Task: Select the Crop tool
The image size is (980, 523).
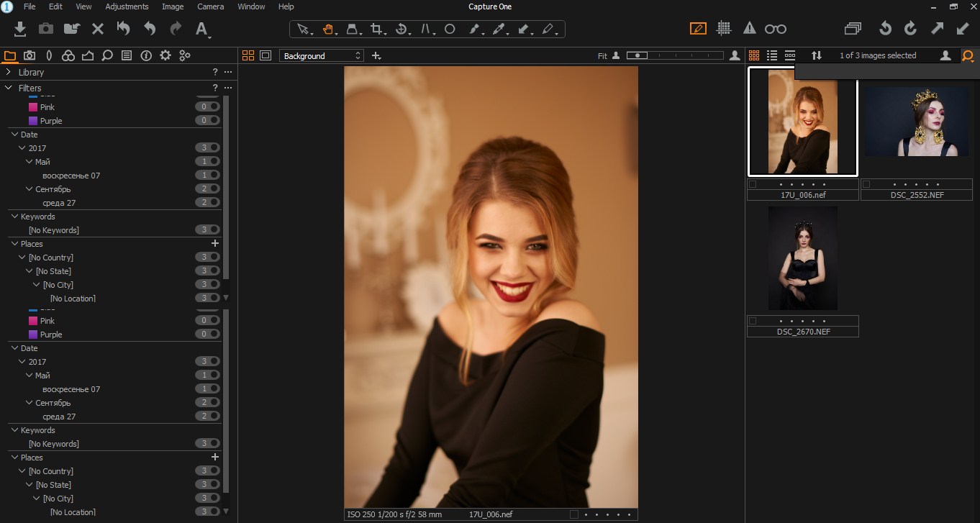Action: (x=377, y=29)
